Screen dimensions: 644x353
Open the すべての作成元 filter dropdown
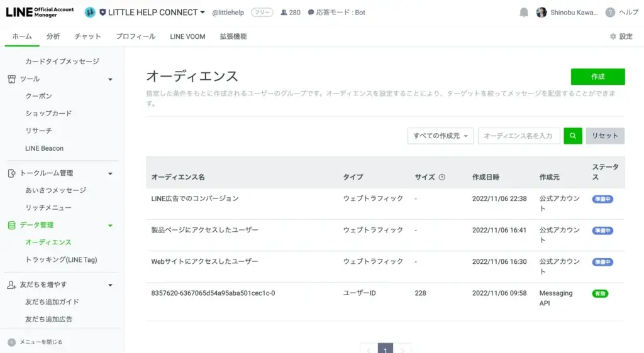click(x=440, y=136)
